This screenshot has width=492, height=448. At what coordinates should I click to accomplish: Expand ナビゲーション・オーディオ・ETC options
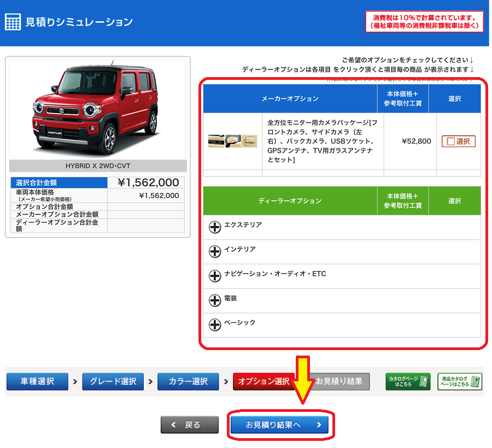[215, 276]
